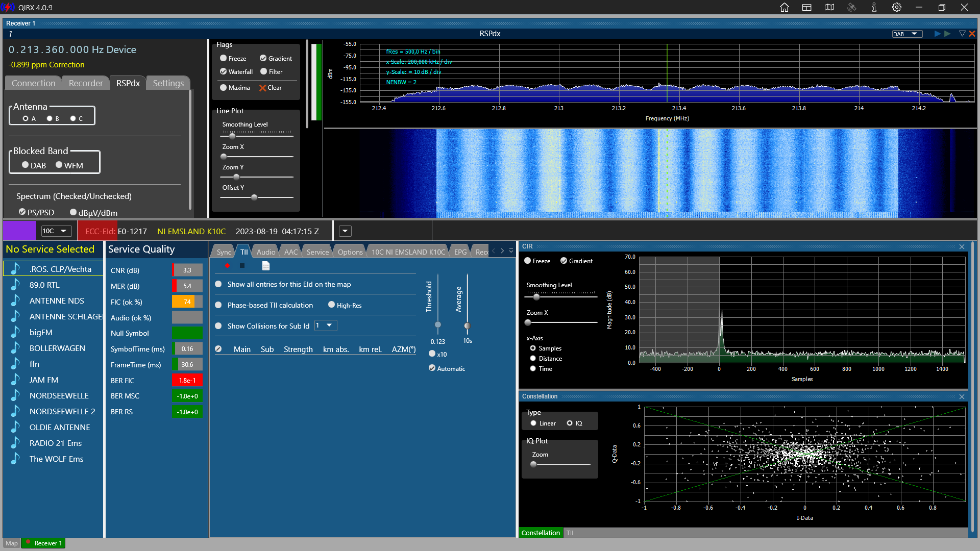Adjust the Threshold slider handle
The image size is (980, 551).
pos(438,325)
